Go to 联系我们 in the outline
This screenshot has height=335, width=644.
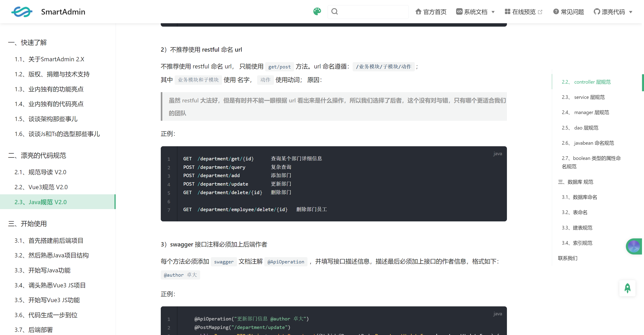point(568,258)
